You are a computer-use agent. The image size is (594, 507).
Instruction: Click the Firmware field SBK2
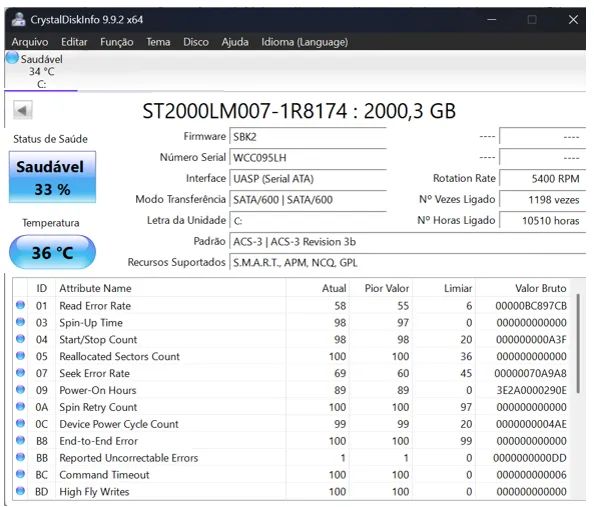pos(308,137)
